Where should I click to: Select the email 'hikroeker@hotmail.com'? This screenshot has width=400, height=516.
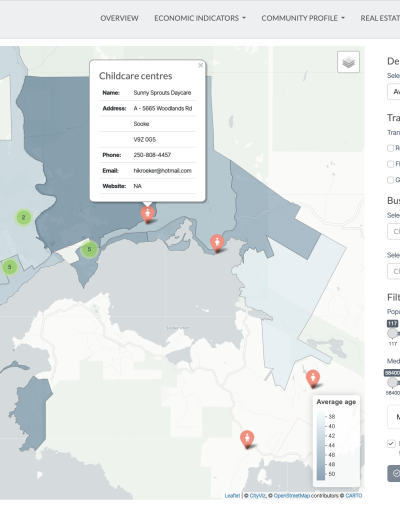[x=163, y=171]
